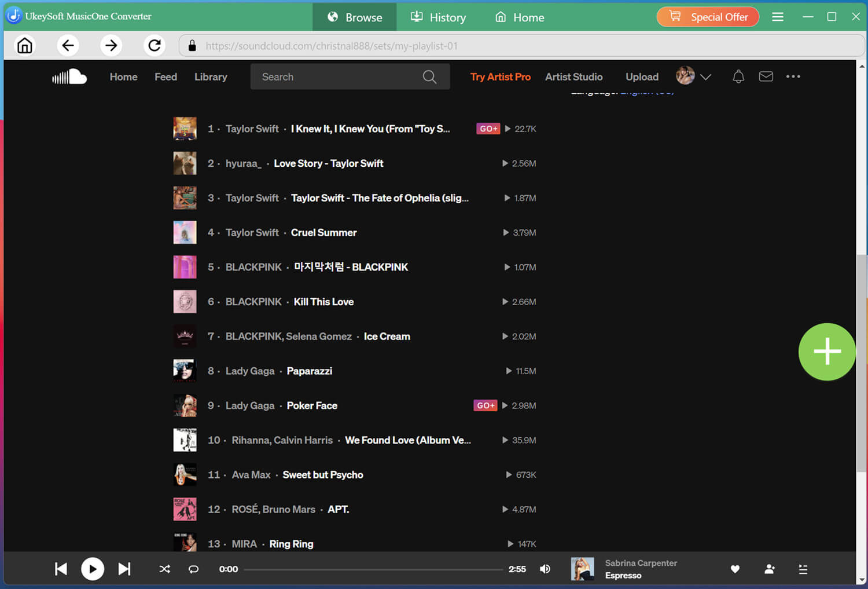The width and height of the screenshot is (868, 589).
Task: Open SoundCloud Feed nav item
Action: pos(165,76)
